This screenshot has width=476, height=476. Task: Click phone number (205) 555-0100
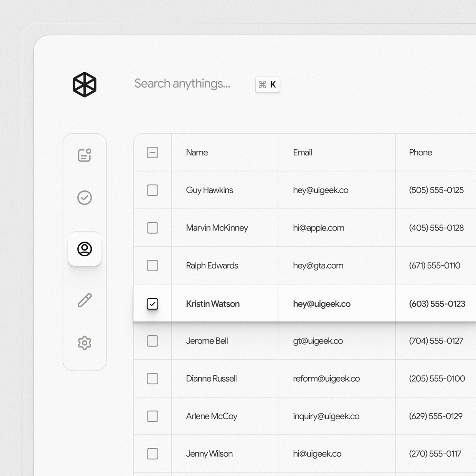[x=437, y=379]
